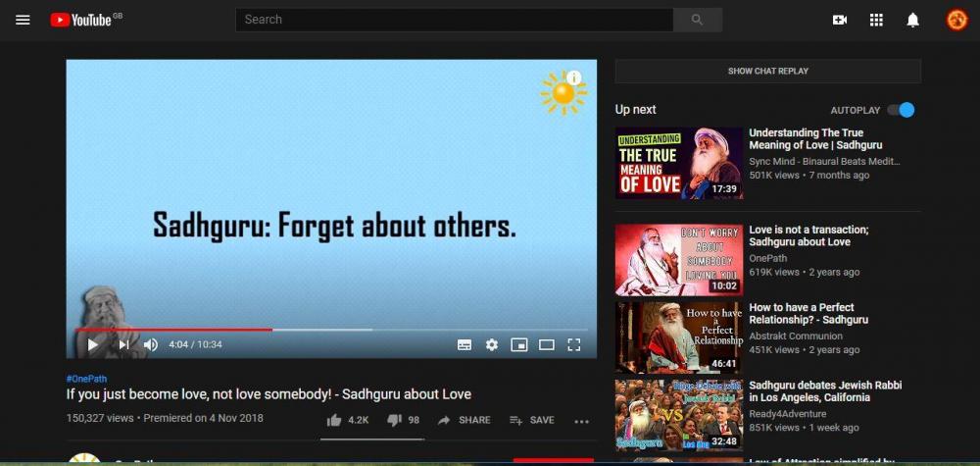Toggle theater mode view
This screenshot has width=980, height=466.
[547, 344]
